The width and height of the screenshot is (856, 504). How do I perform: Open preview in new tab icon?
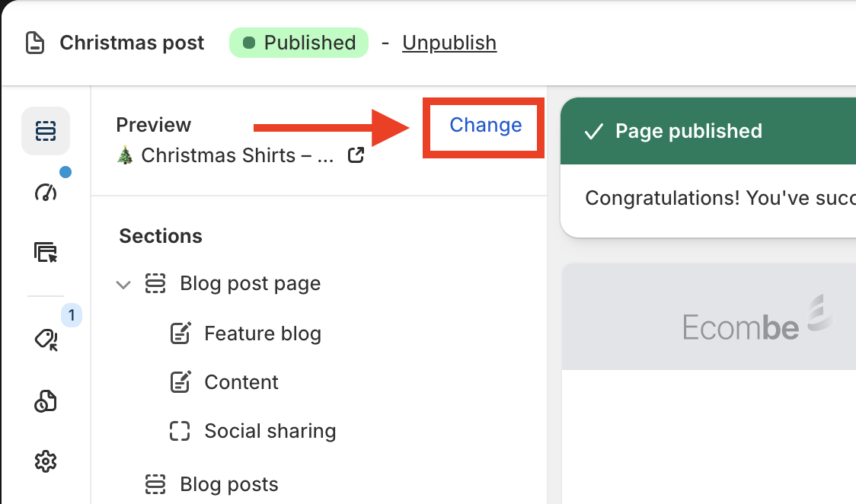coord(356,155)
